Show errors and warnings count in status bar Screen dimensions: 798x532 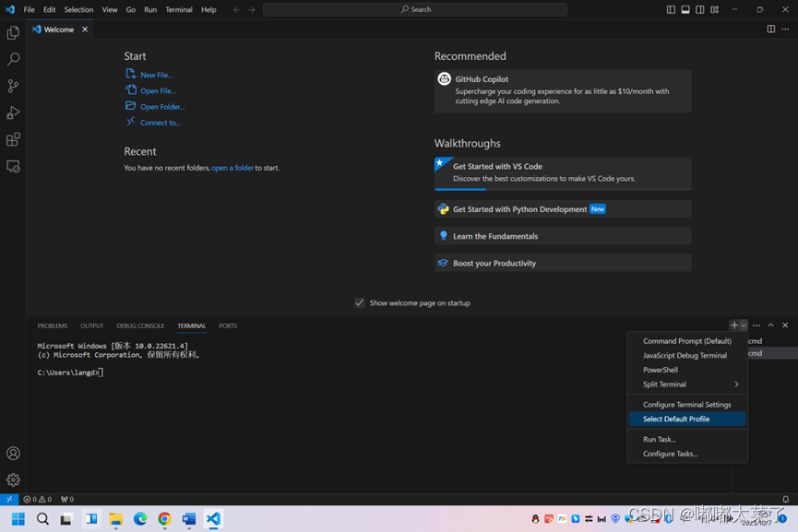(37, 499)
